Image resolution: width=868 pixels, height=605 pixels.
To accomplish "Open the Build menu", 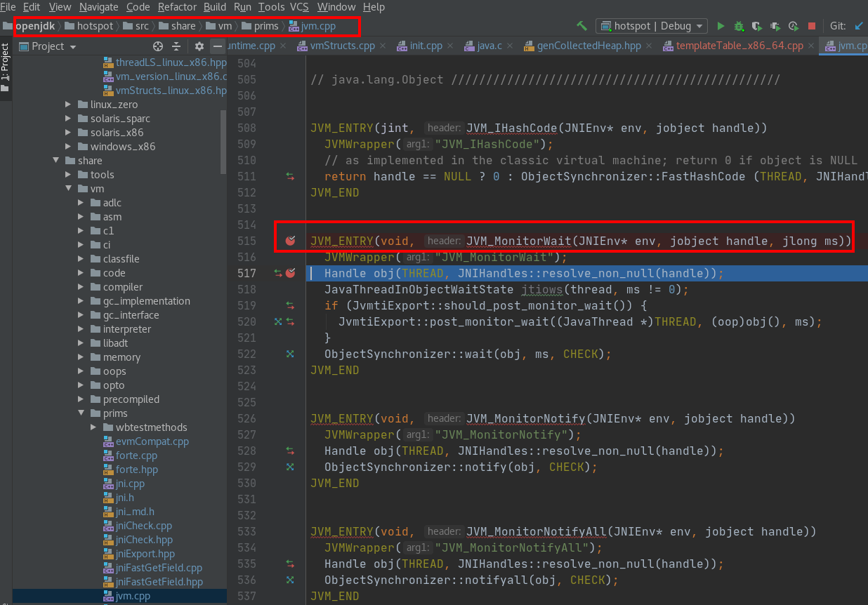I will point(215,7).
